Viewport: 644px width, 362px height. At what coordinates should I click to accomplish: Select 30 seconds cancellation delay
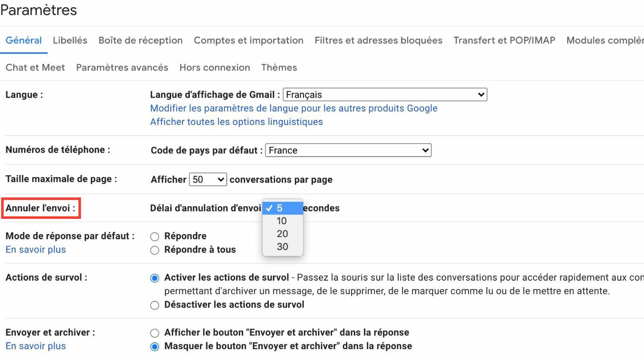(x=282, y=247)
